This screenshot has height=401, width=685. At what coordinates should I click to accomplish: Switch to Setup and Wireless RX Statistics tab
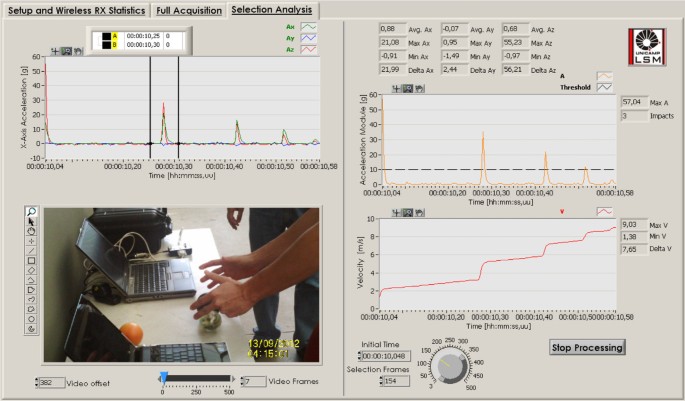(x=76, y=10)
